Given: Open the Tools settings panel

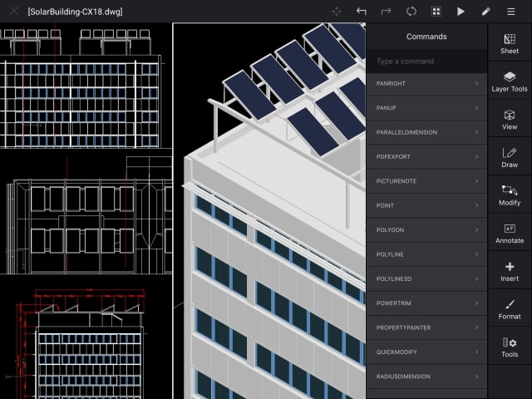Looking at the screenshot, I should pyautogui.click(x=510, y=347).
